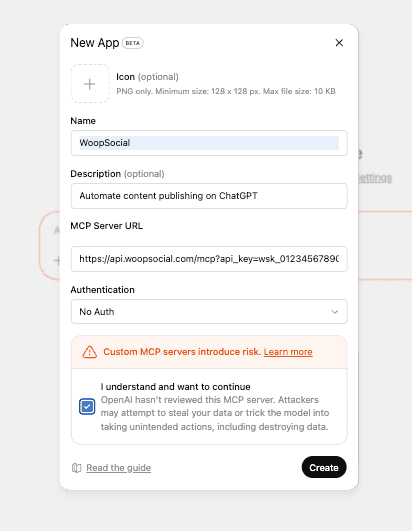
Task: Click the OpenAI hasn't reviewed warning text
Action: tap(215, 413)
